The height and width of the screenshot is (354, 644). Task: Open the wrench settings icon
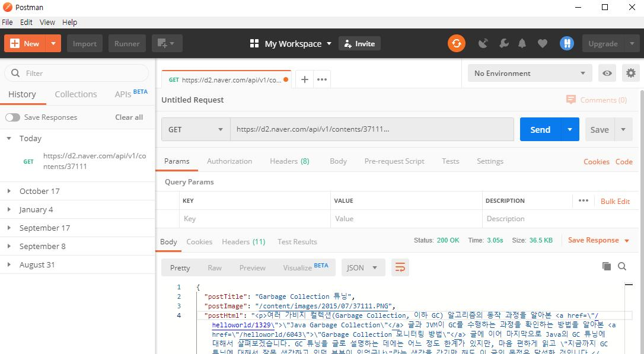pyautogui.click(x=503, y=43)
